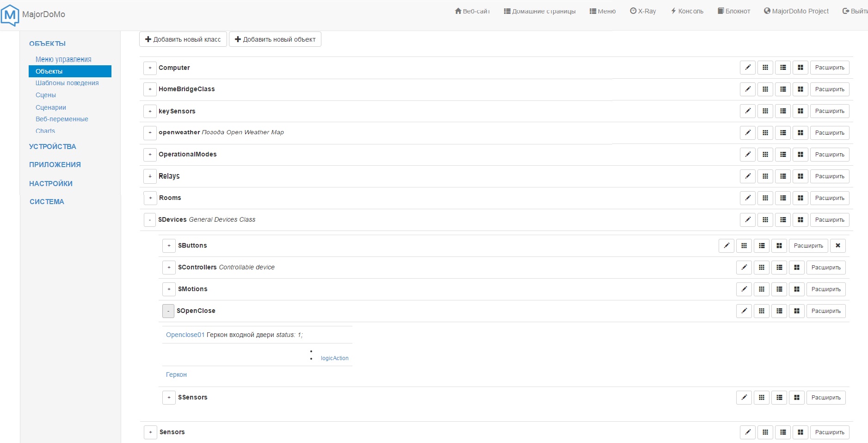This screenshot has width=868, height=443.
Task: Expand the SControllers subclass
Action: tap(169, 268)
